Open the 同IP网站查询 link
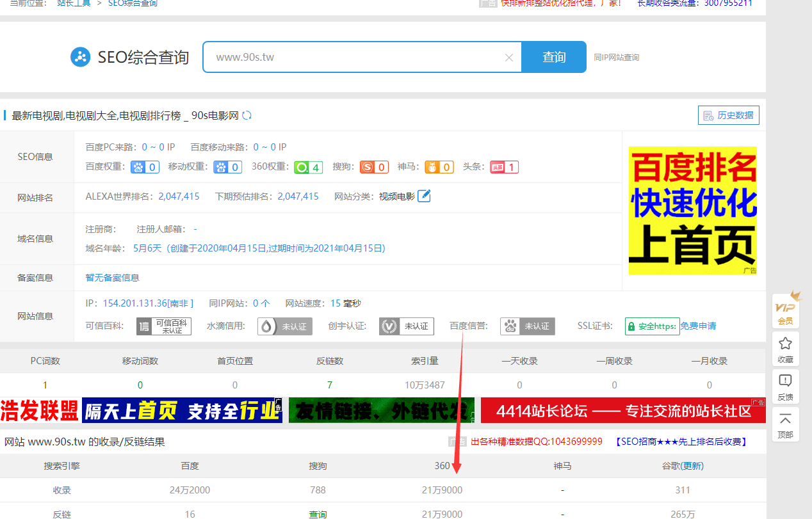This screenshot has height=519, width=812. click(617, 58)
